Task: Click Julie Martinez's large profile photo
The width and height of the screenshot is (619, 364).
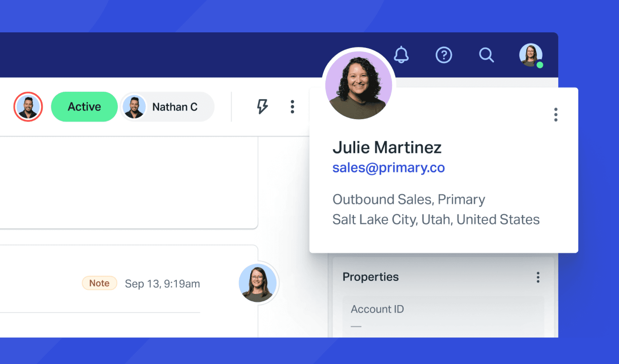Action: pos(359,85)
